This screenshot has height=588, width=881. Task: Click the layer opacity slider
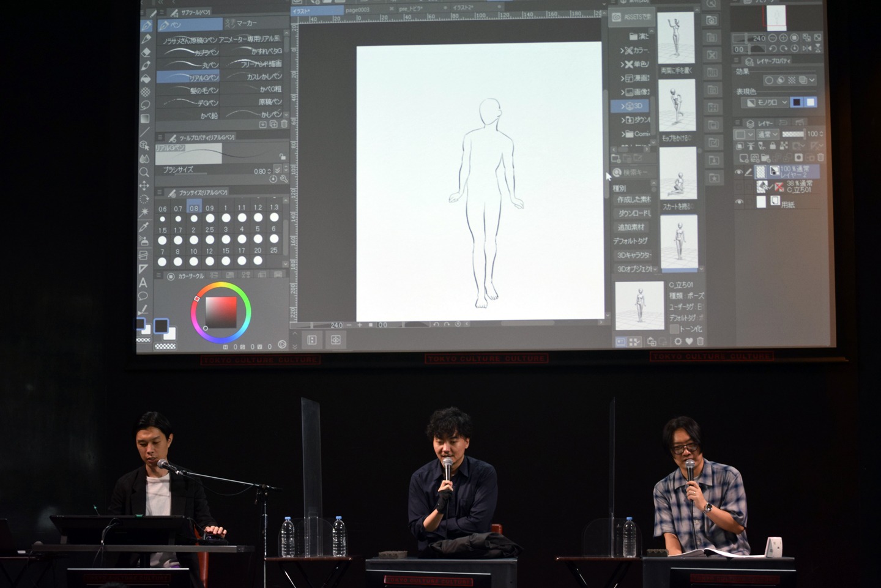click(x=794, y=134)
